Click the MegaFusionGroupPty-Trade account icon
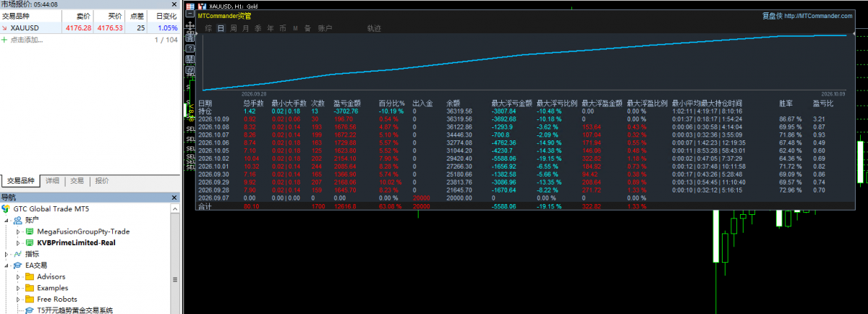Screen dimensions: 868x314 [30, 232]
